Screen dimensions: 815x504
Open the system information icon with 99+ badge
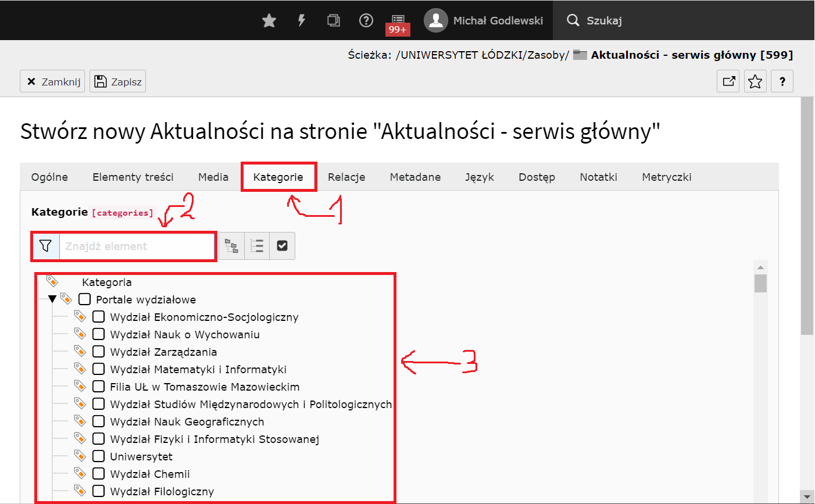click(398, 22)
